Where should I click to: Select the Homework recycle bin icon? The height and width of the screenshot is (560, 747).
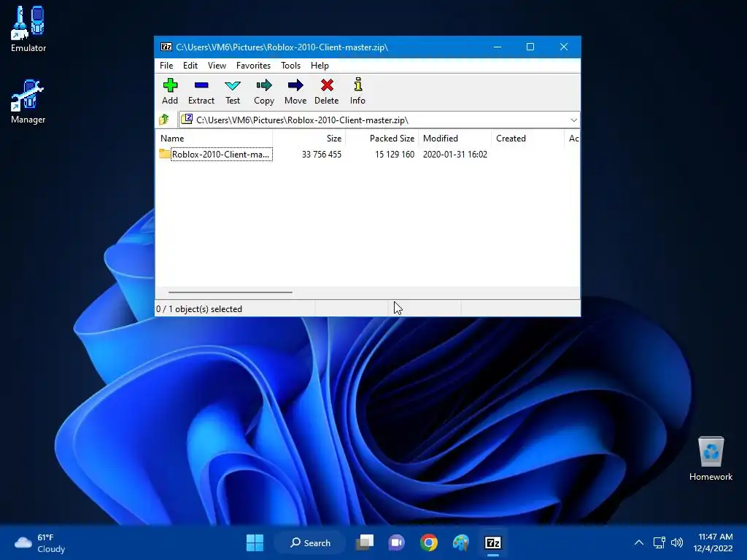click(x=711, y=458)
